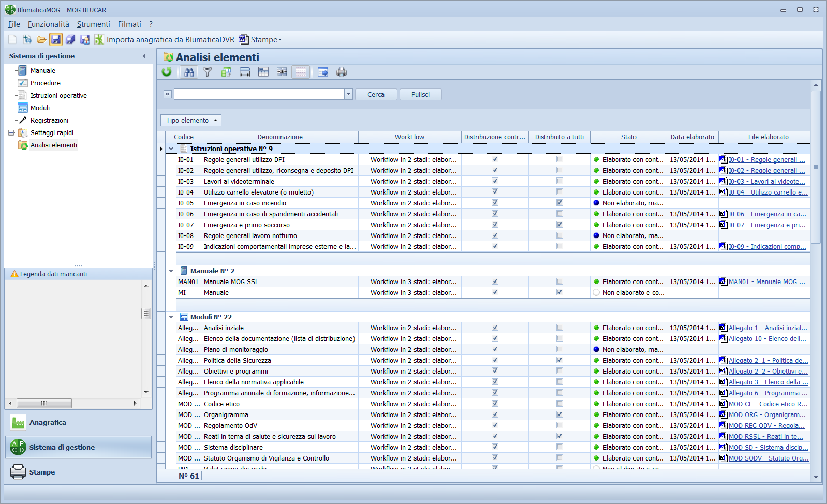This screenshot has width=827, height=504.
Task: Click the yellow open folder icon
Action: tap(41, 39)
